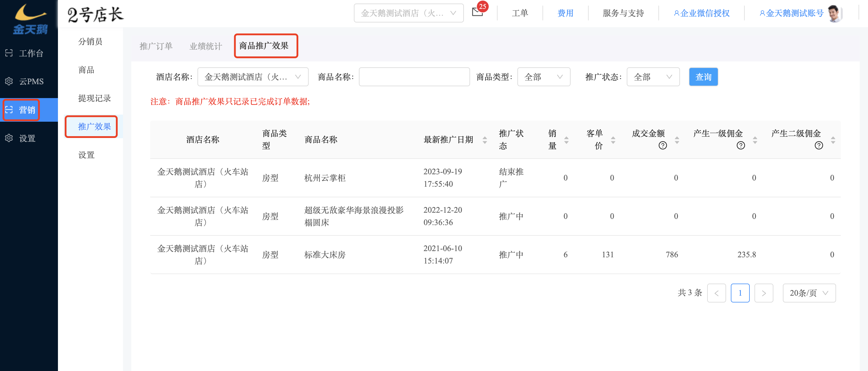Click the date 2022-12-20 09:36:36 cell
The height and width of the screenshot is (371, 868).
pyautogui.click(x=443, y=216)
